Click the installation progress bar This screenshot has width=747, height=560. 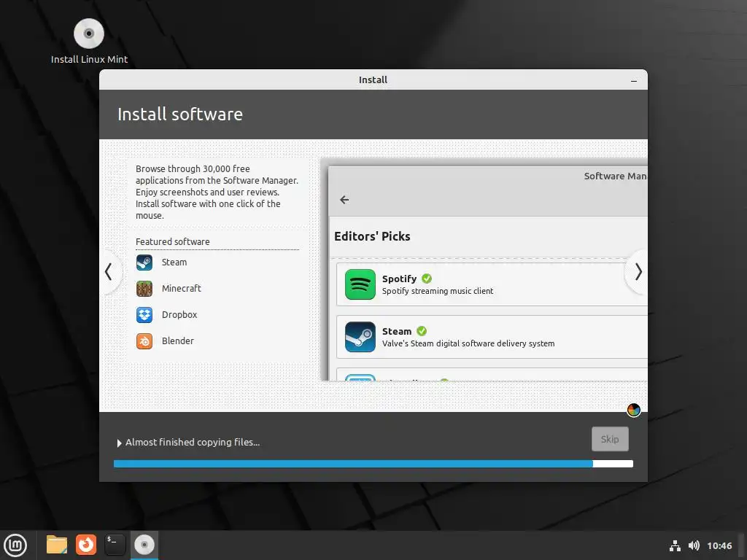click(373, 464)
